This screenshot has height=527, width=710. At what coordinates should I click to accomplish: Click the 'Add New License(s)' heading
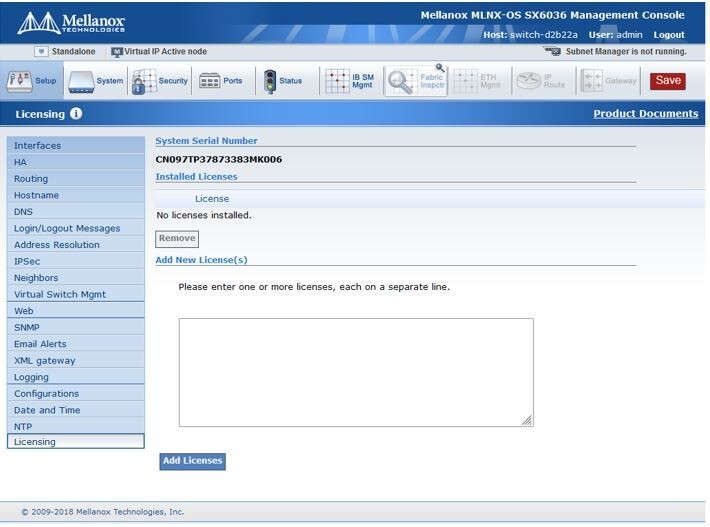click(x=201, y=260)
